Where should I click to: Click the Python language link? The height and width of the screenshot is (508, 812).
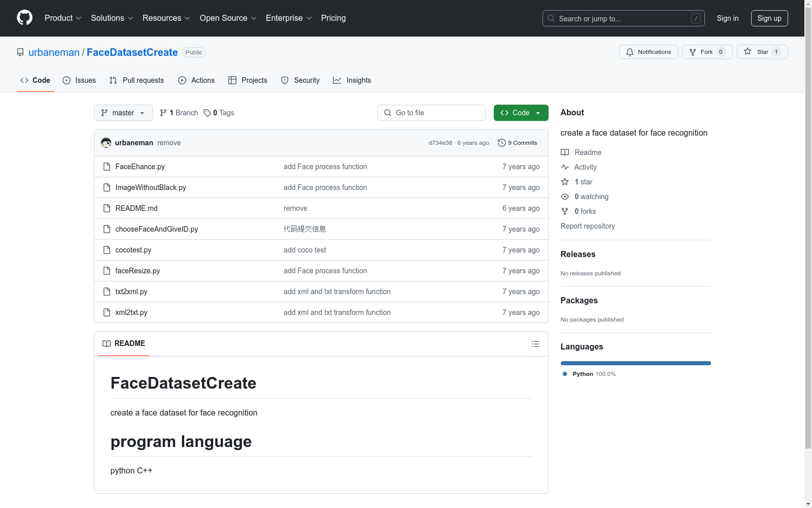point(590,374)
